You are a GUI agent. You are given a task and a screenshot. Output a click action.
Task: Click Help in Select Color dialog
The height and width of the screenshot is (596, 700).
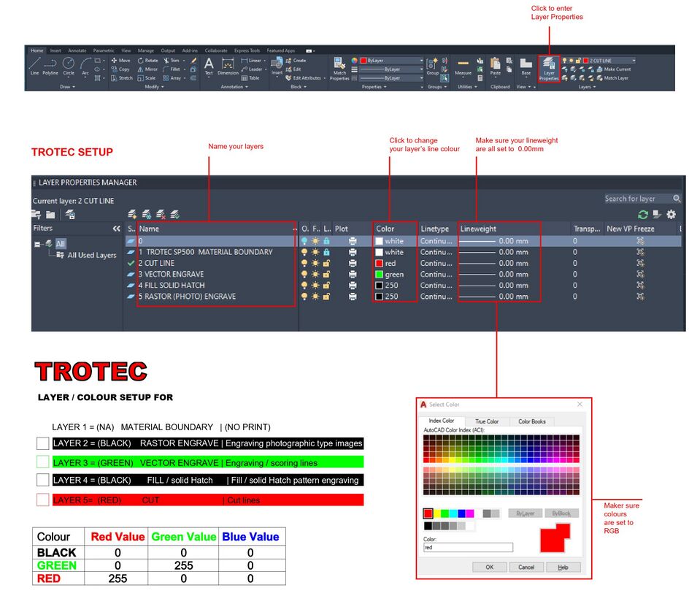[x=563, y=567]
